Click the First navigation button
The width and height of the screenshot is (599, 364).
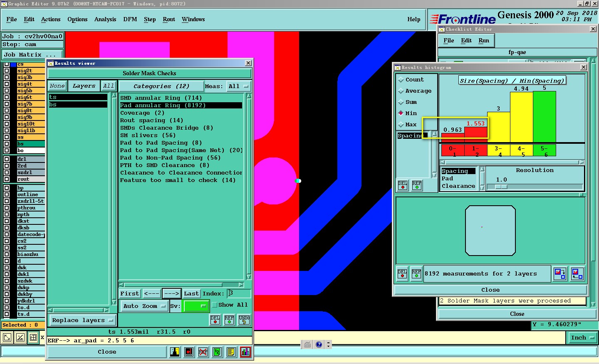point(130,294)
